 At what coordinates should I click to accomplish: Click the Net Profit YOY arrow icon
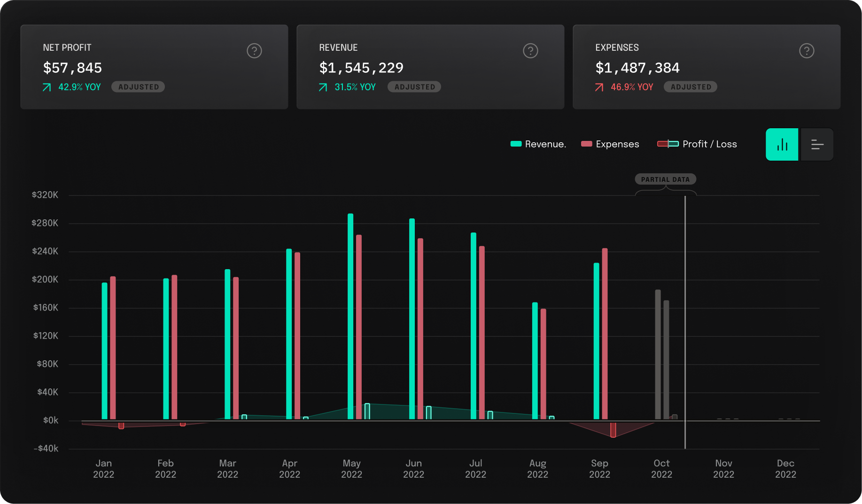[47, 87]
